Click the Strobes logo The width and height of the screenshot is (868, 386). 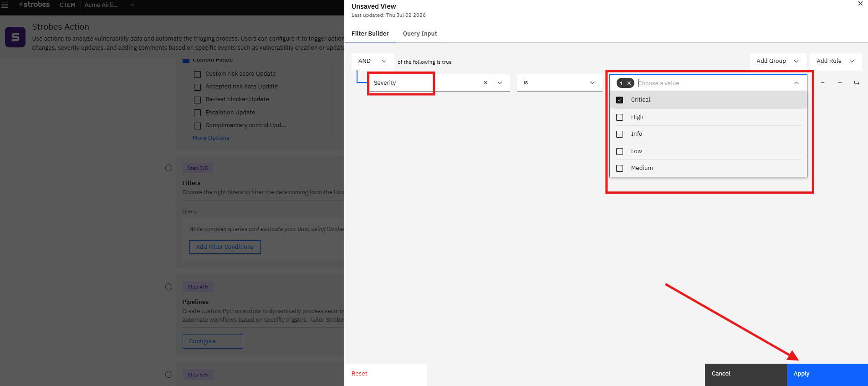[x=34, y=5]
